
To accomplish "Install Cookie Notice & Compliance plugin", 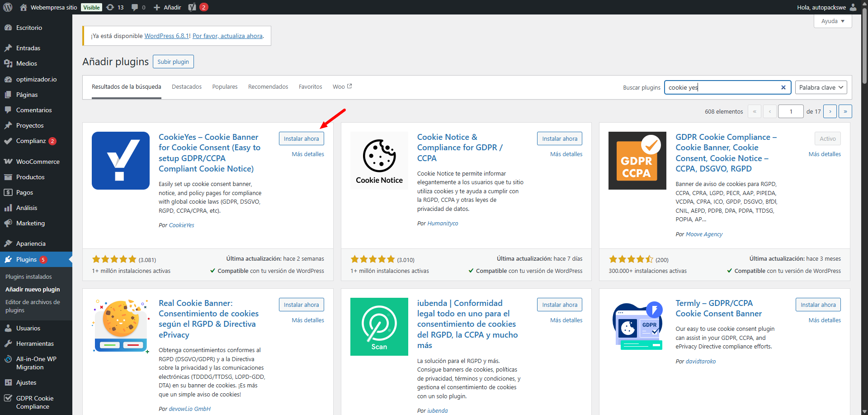I will [x=560, y=138].
